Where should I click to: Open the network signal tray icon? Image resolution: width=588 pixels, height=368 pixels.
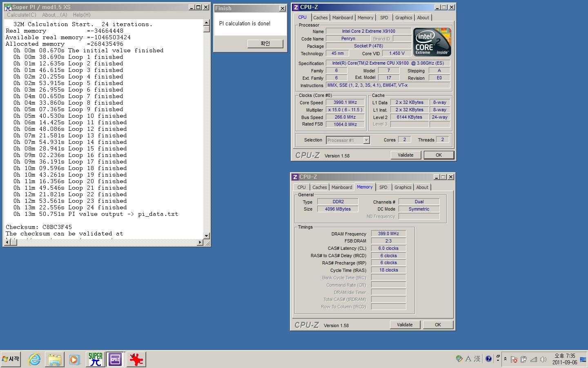[x=533, y=359]
